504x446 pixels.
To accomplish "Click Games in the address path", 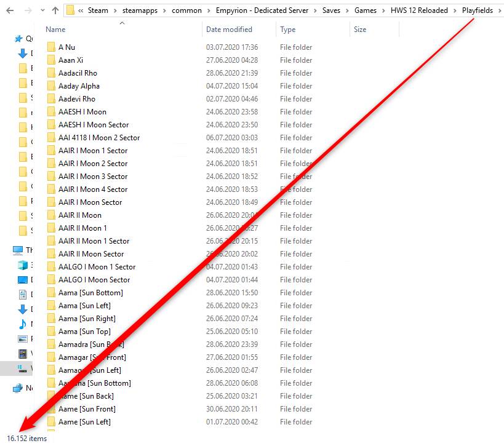I will tap(366, 10).
